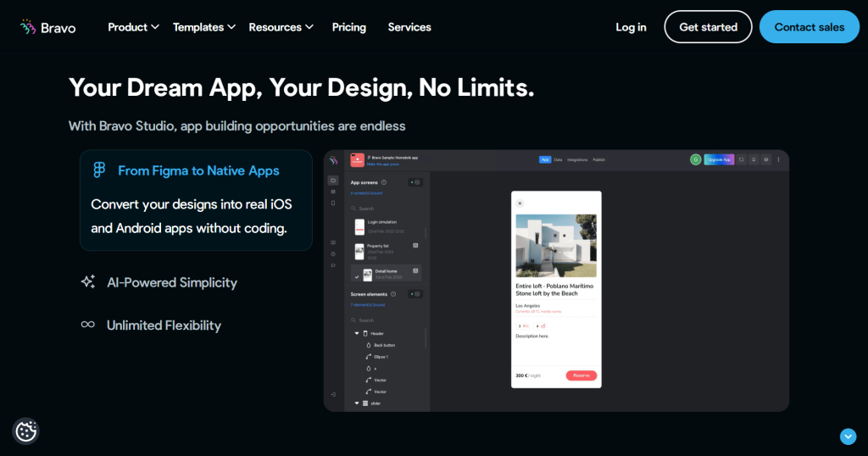Select the Property list screen
The width and height of the screenshot is (868, 456).
click(x=387, y=251)
